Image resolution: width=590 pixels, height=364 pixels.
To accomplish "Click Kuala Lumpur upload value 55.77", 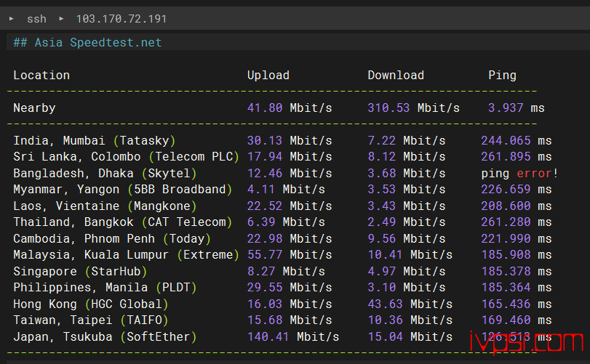I will pos(265,255).
